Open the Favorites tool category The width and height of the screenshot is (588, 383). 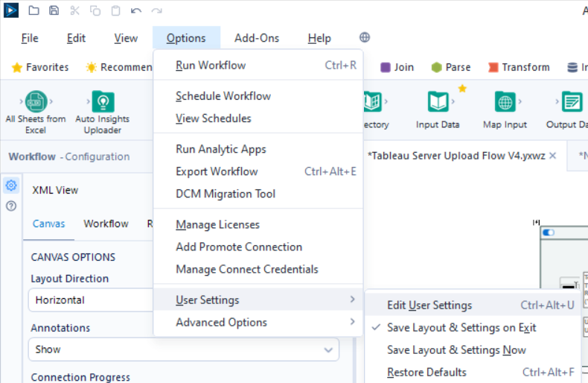tap(40, 67)
